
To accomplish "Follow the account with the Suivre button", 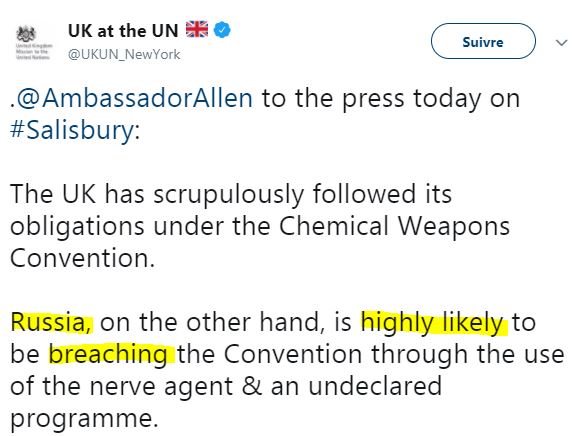I will coord(483,41).
